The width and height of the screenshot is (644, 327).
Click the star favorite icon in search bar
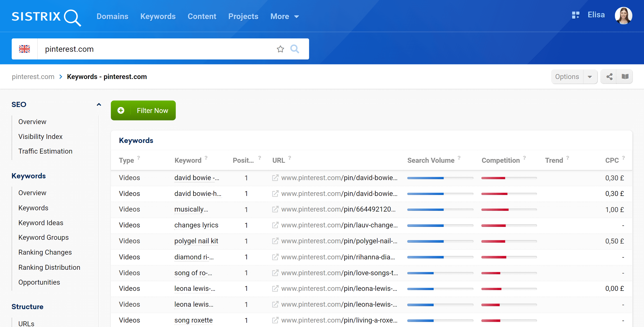tap(280, 49)
